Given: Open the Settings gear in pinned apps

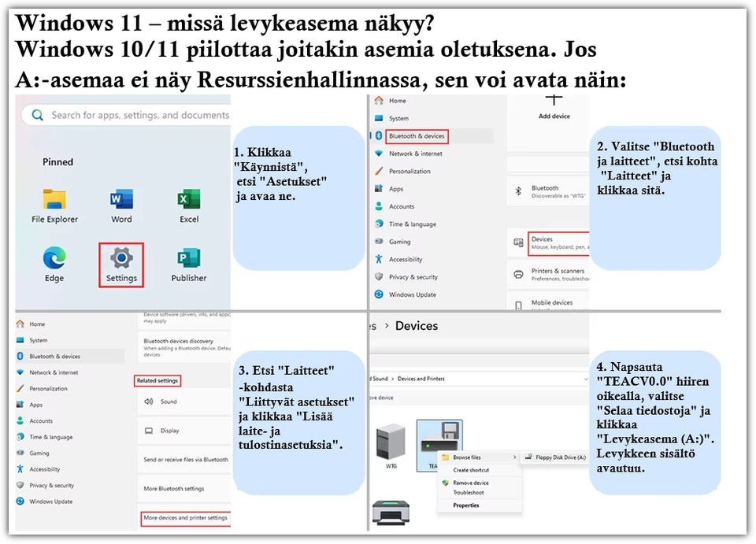Looking at the screenshot, I should tap(121, 257).
